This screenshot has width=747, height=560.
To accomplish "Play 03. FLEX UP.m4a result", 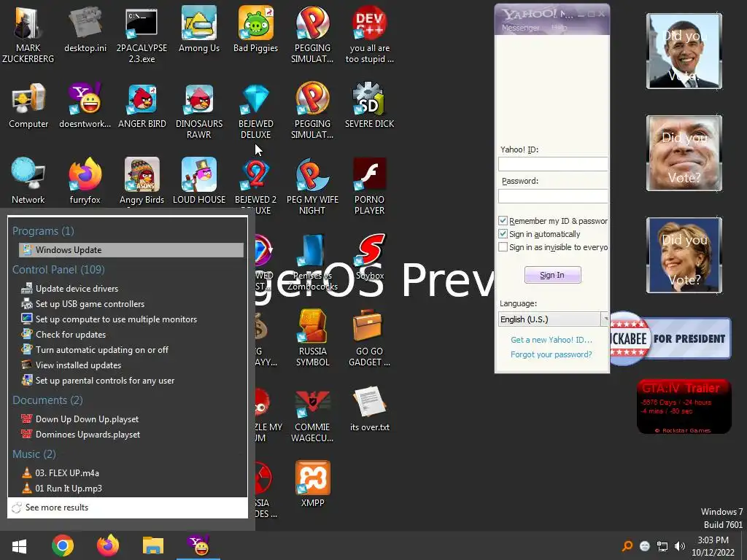I will coord(66,472).
